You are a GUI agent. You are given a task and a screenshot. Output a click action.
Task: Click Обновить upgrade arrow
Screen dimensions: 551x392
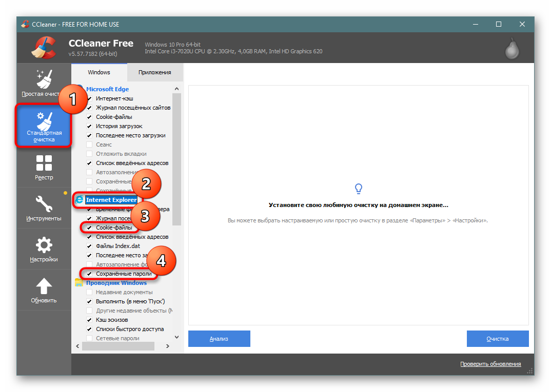click(44, 290)
